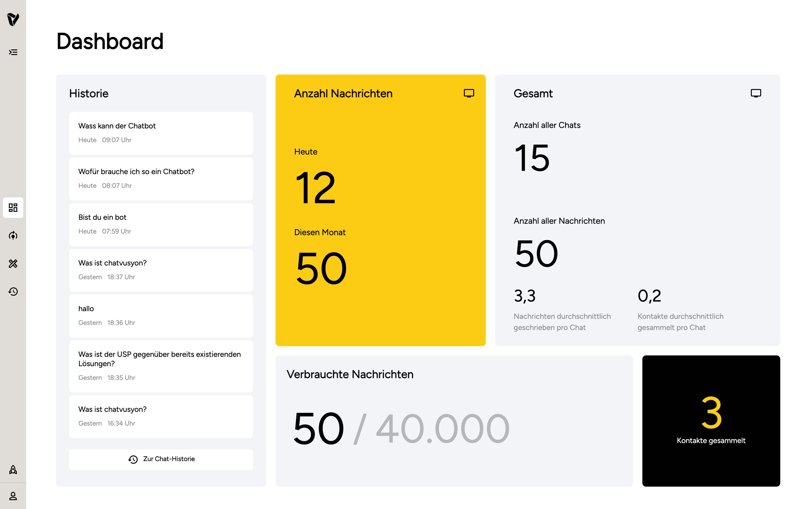This screenshot has height=509, width=812.
Task: Click the Verbrauchte Nachrichten usage card
Action: (x=454, y=421)
